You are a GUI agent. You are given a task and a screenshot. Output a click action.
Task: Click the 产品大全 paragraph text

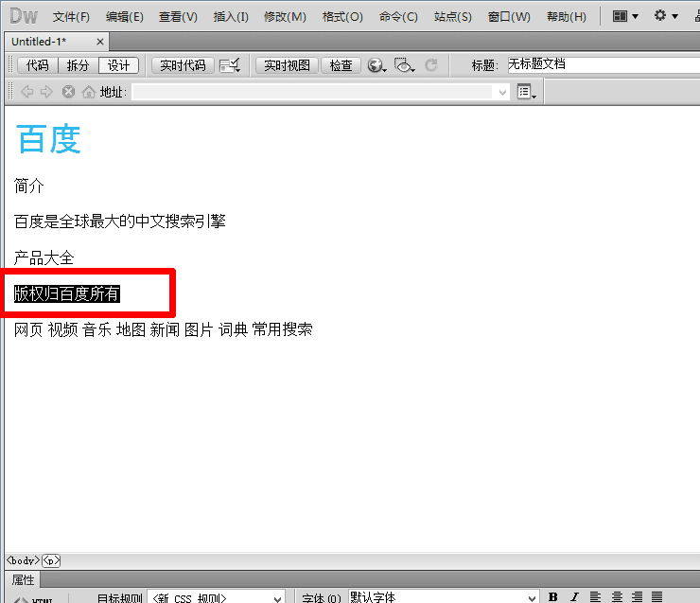44,257
